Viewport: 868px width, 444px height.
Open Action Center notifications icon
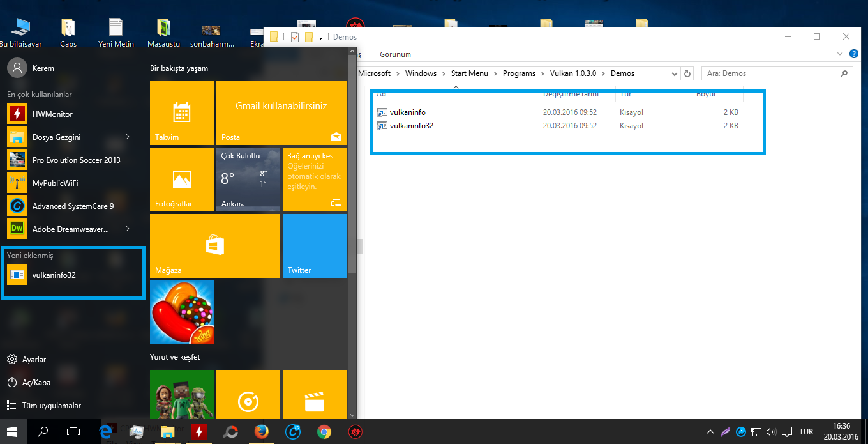788,432
